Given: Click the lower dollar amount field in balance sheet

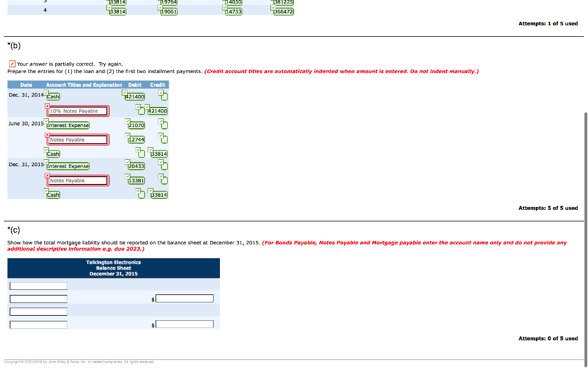Looking at the screenshot, I should (184, 324).
